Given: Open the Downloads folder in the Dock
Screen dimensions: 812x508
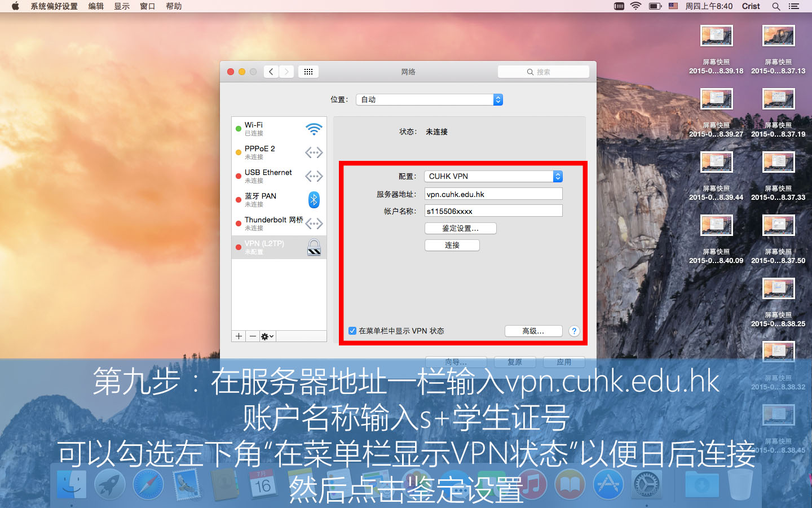Looking at the screenshot, I should click(702, 484).
